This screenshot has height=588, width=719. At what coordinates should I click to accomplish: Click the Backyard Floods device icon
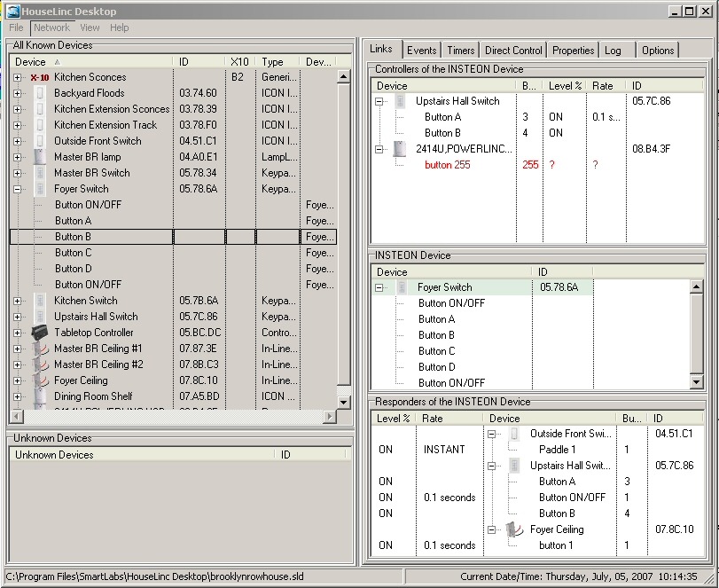click(41, 93)
